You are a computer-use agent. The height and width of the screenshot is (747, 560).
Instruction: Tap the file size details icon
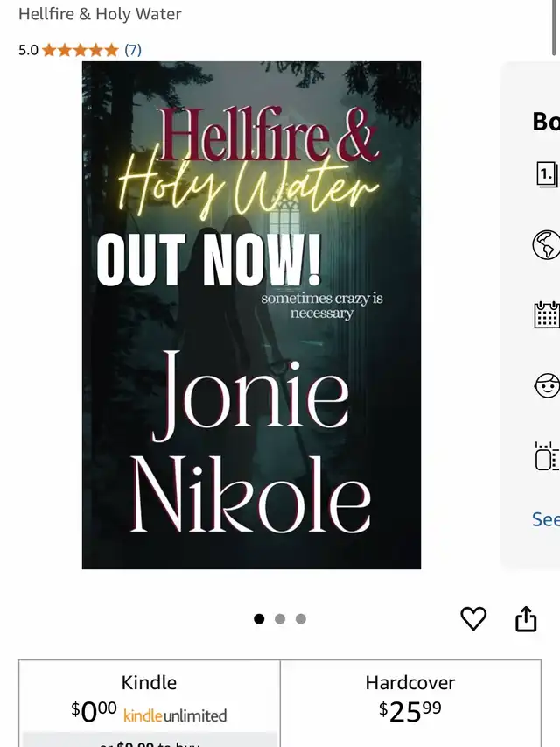[x=547, y=456]
